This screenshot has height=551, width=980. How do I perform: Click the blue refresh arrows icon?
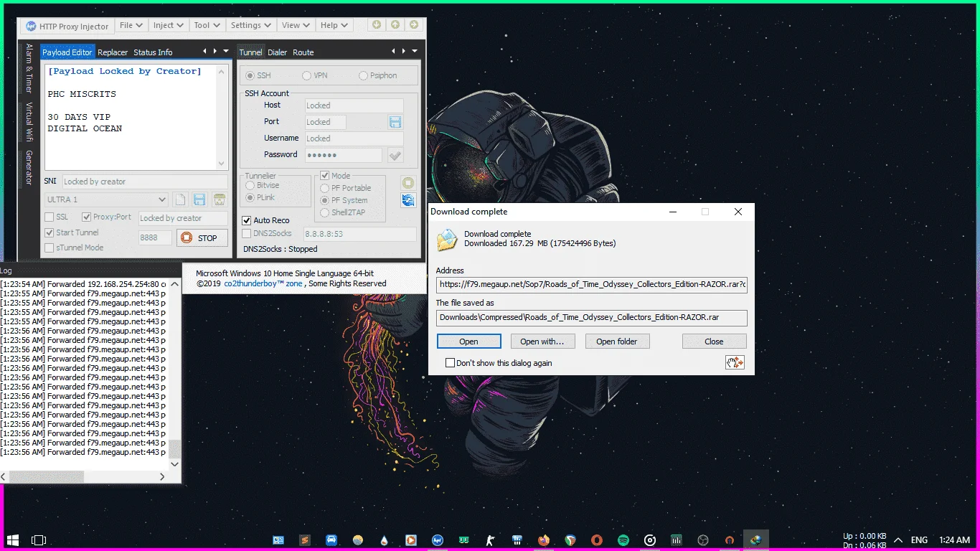click(408, 200)
